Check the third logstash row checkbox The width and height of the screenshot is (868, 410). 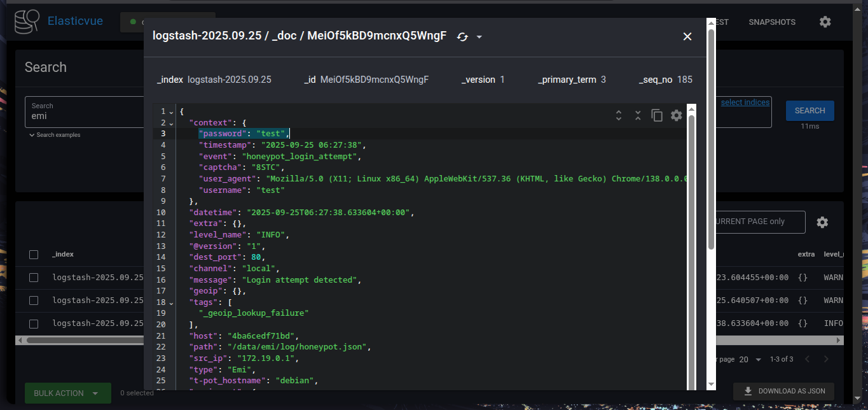(x=34, y=323)
